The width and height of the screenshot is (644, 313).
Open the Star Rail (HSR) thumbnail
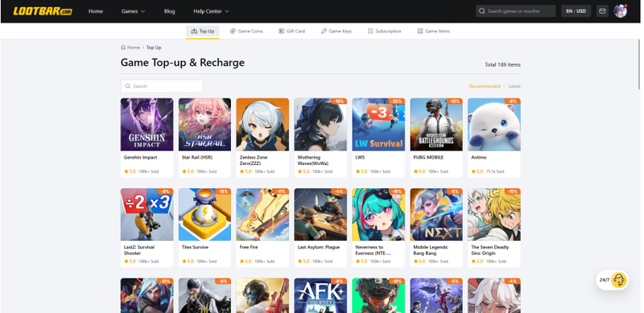[x=204, y=125]
